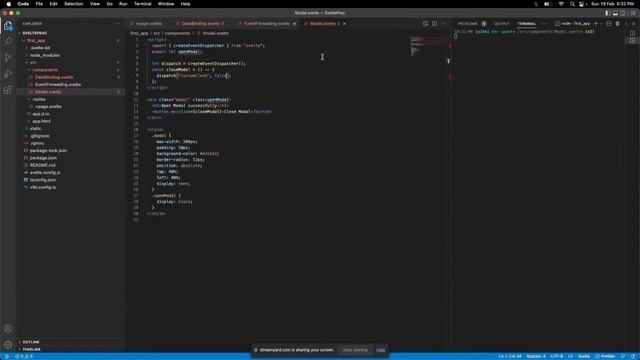Open the Selection menu
The height and width of the screenshot is (360, 640).
(x=74, y=4)
